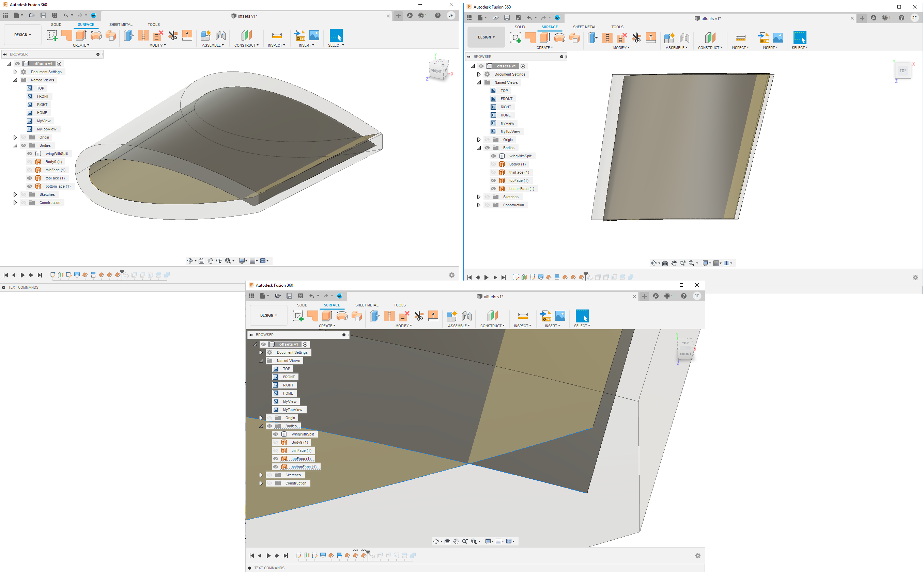Image resolution: width=924 pixels, height=572 pixels.
Task: Select the Trim tool in the Modify panel
Action: (x=172, y=35)
